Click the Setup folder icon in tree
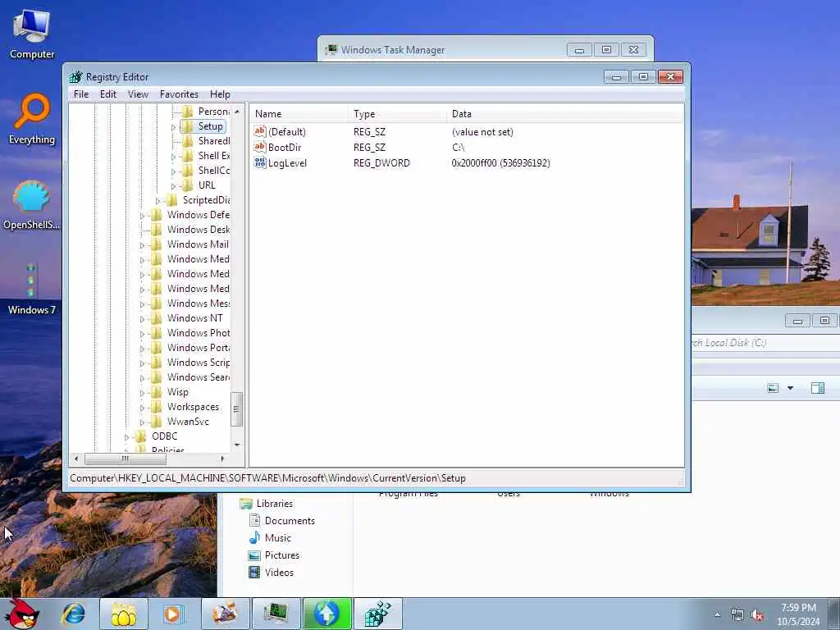 [x=187, y=126]
